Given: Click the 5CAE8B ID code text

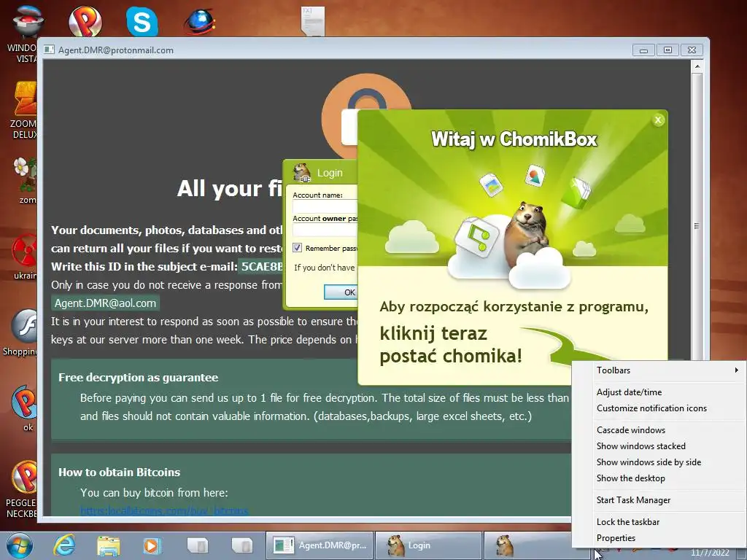Looking at the screenshot, I should [x=262, y=266].
